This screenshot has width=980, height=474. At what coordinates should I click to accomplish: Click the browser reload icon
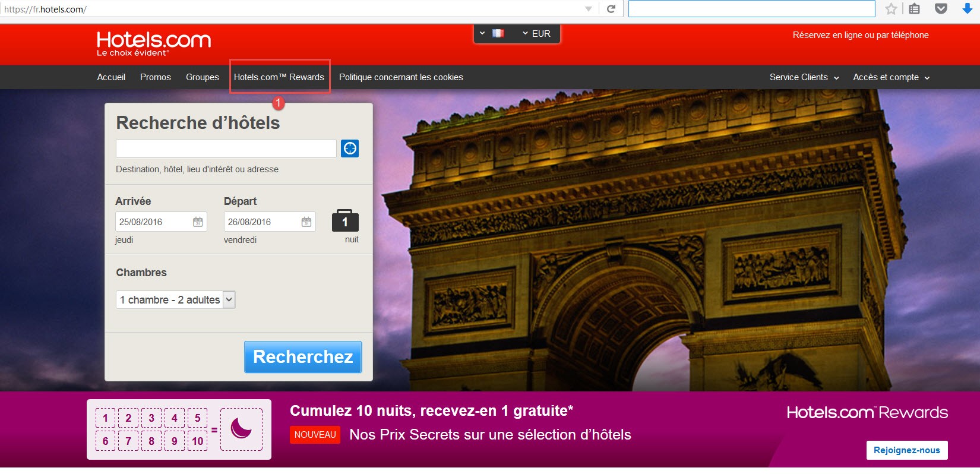pyautogui.click(x=611, y=9)
